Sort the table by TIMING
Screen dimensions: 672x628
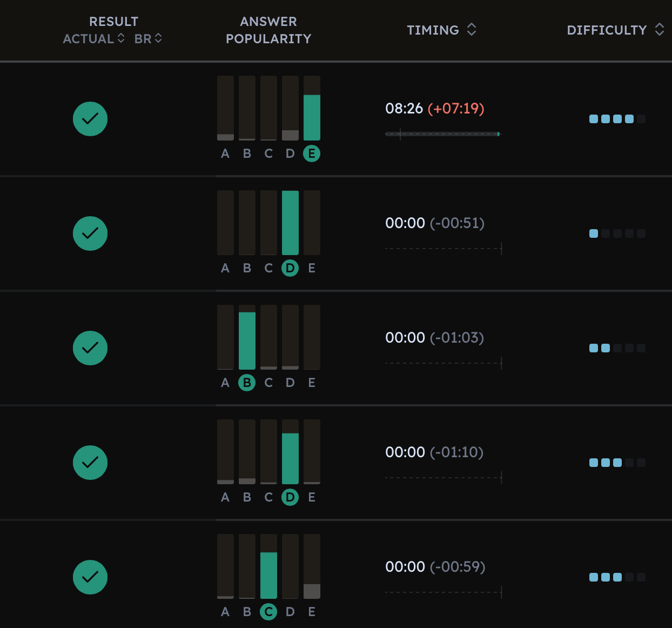coord(441,30)
